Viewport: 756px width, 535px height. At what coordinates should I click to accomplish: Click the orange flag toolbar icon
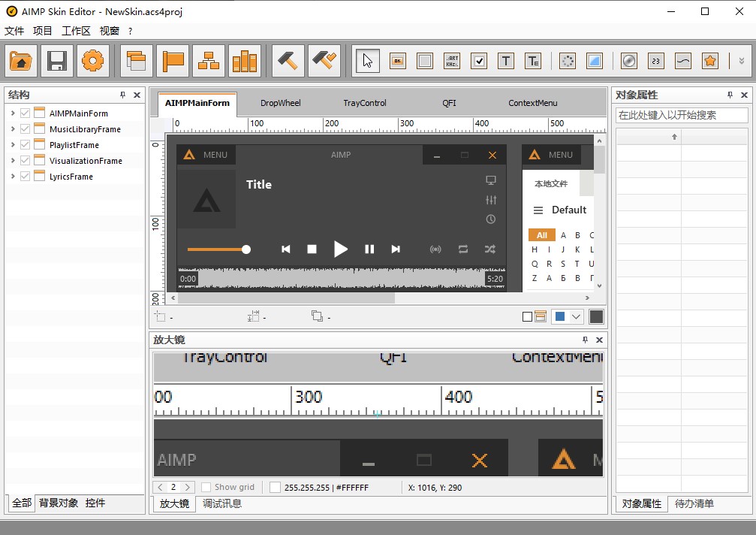[173, 61]
